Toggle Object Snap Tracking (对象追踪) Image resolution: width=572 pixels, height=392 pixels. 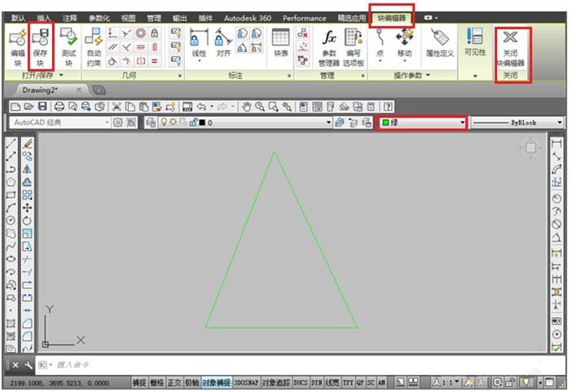click(276, 382)
